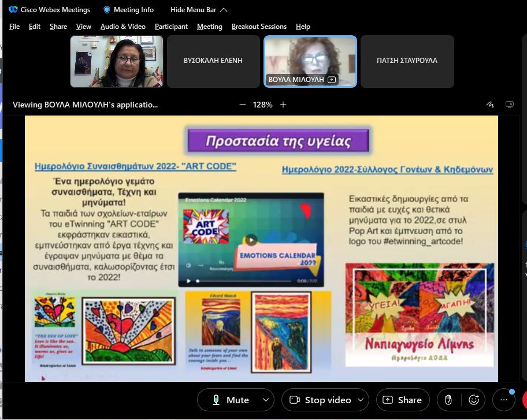The image size is (527, 420).
Task: Click the shared-screen view icon at top right
Action: tap(509, 105)
